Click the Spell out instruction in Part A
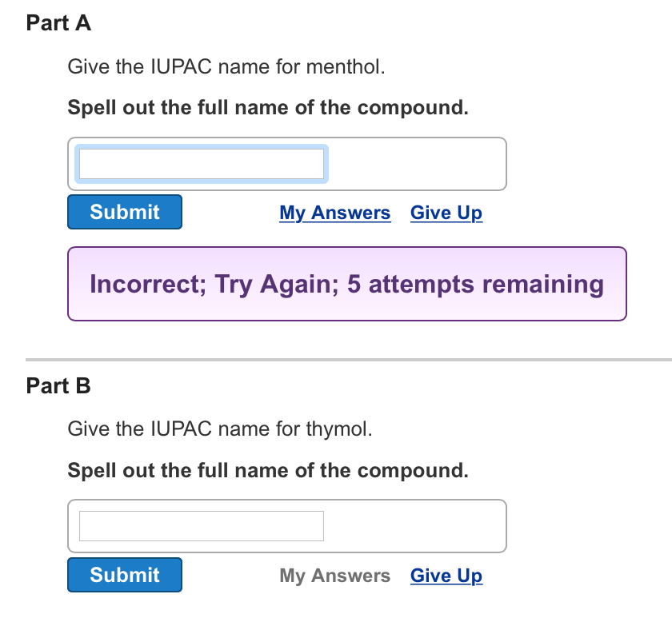 click(x=268, y=107)
